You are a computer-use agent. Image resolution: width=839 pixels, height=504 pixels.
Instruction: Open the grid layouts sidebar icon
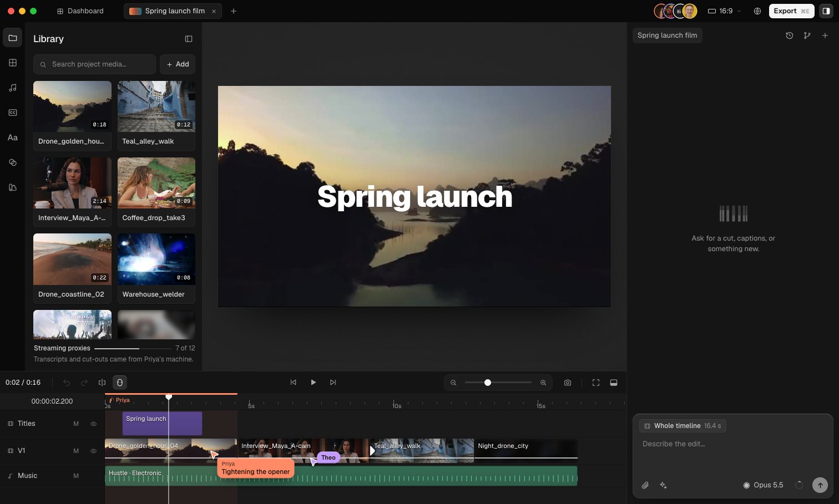click(13, 63)
